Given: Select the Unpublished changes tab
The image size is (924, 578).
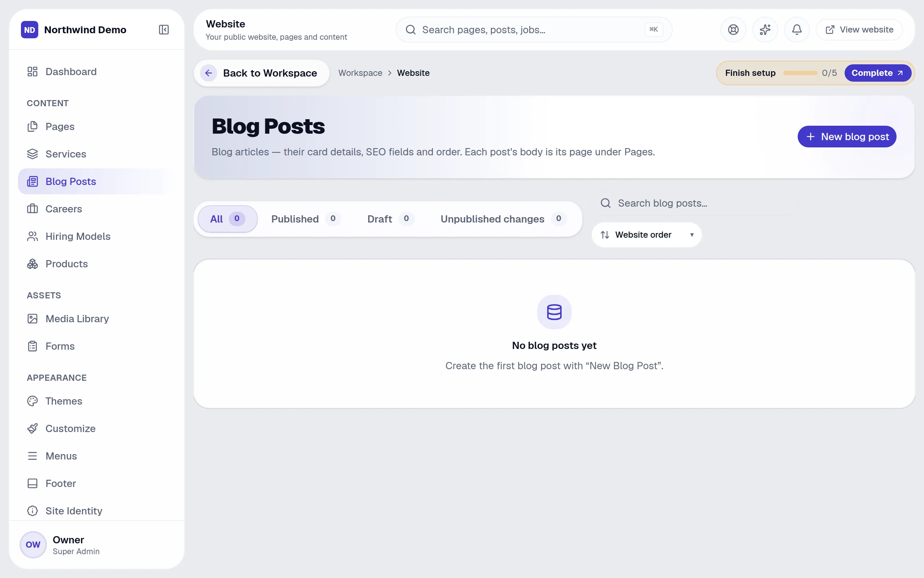Looking at the screenshot, I should click(503, 219).
